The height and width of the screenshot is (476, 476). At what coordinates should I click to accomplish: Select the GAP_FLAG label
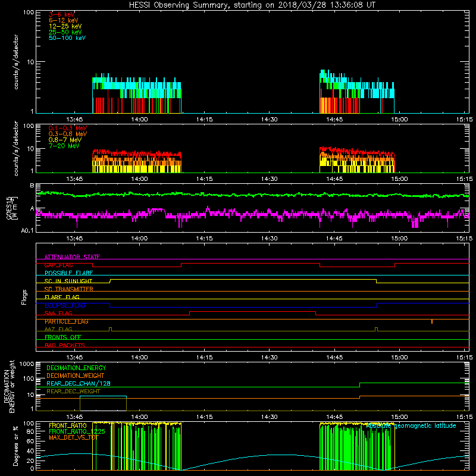coord(58,265)
